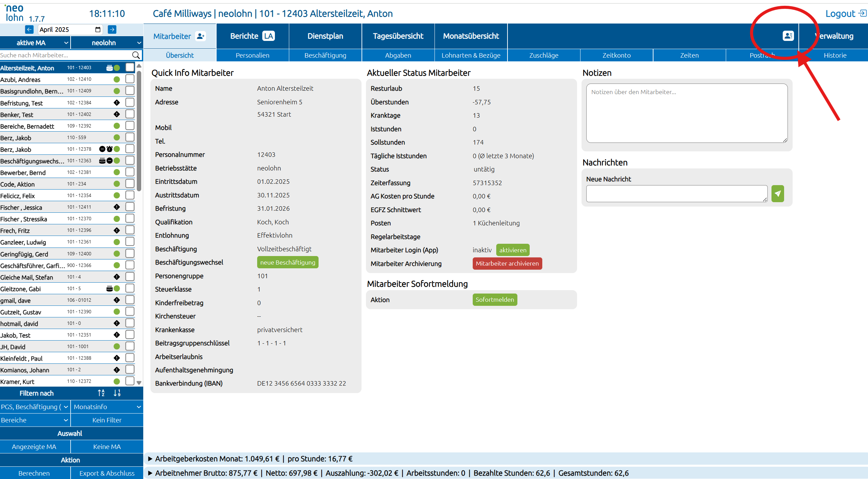Tick the checkbox for Bewerber, Bernd
Image resolution: width=868 pixels, height=479 pixels.
[x=130, y=172]
